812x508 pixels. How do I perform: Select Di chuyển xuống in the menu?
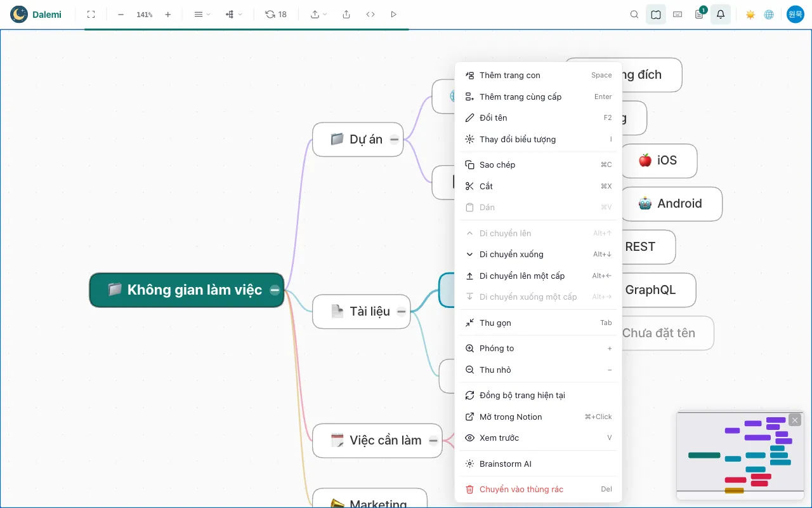(539, 254)
